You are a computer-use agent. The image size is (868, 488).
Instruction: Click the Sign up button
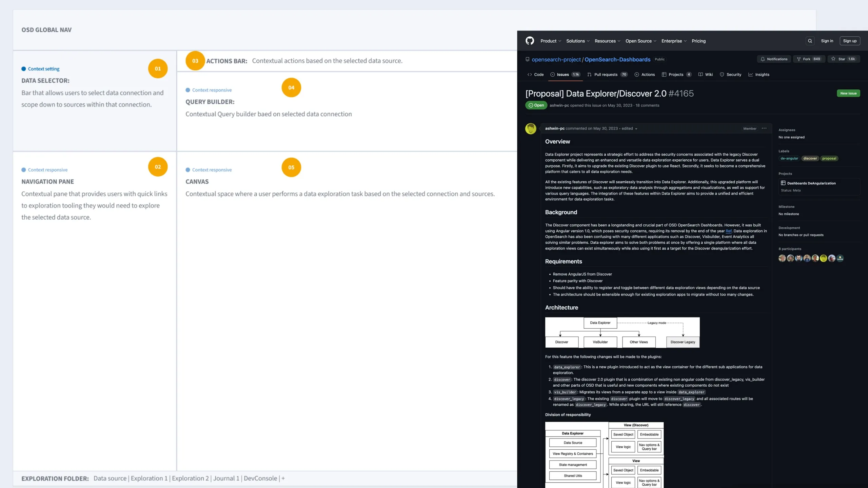pos(850,41)
